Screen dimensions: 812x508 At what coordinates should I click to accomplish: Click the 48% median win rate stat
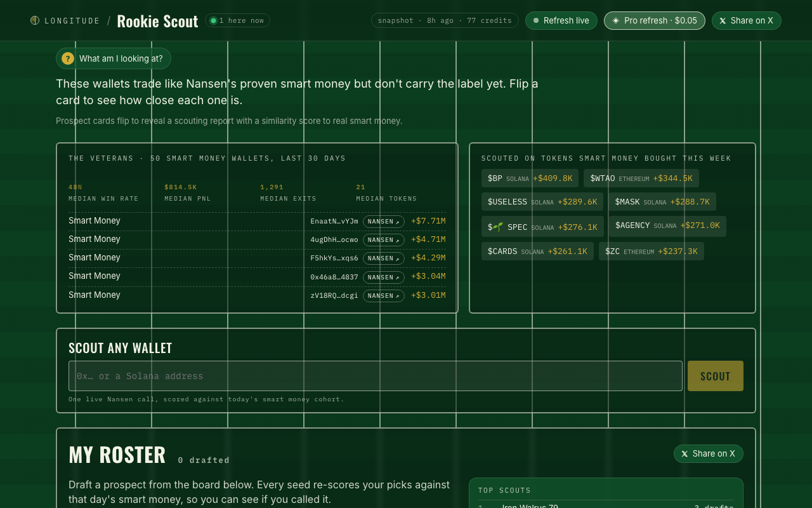point(103,192)
